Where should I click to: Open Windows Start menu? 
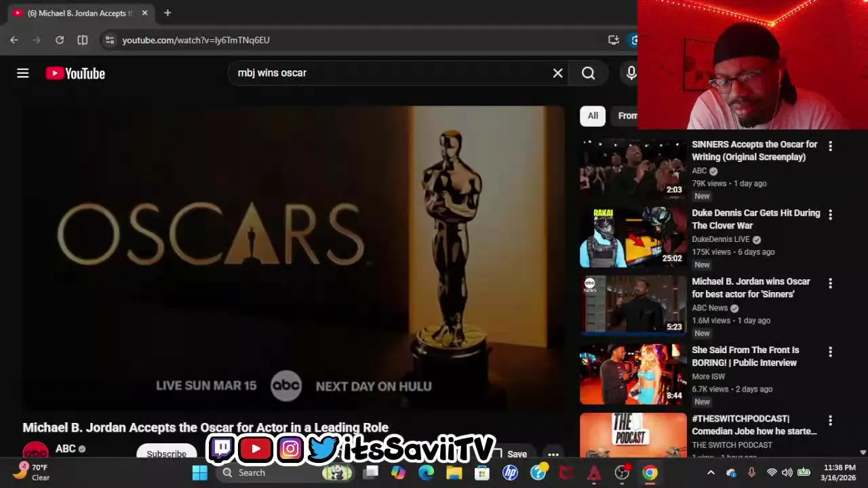pos(200,472)
